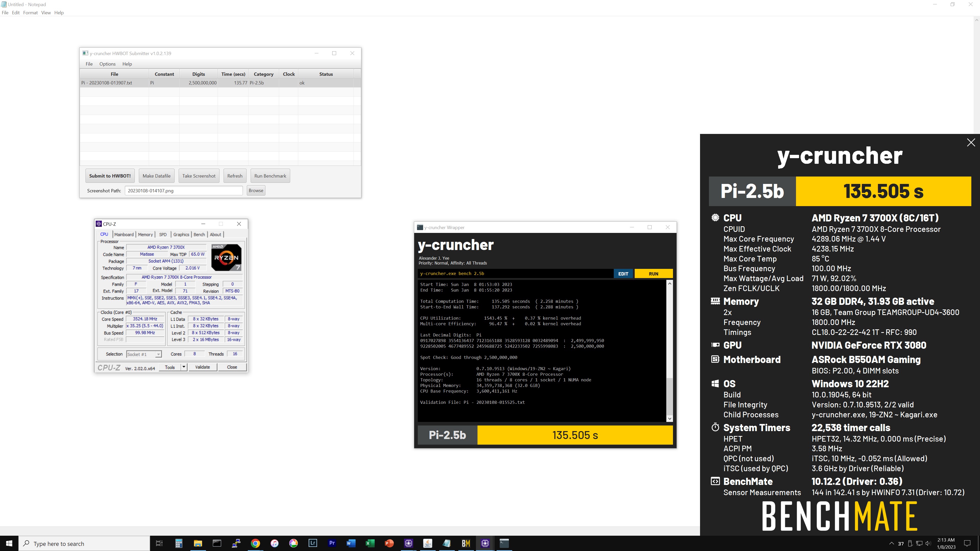980x551 pixels.
Task: Switch to the Java app in taskbar
Action: (428, 543)
